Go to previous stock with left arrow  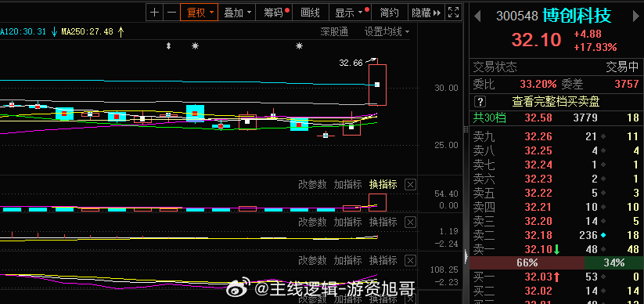pos(477,16)
